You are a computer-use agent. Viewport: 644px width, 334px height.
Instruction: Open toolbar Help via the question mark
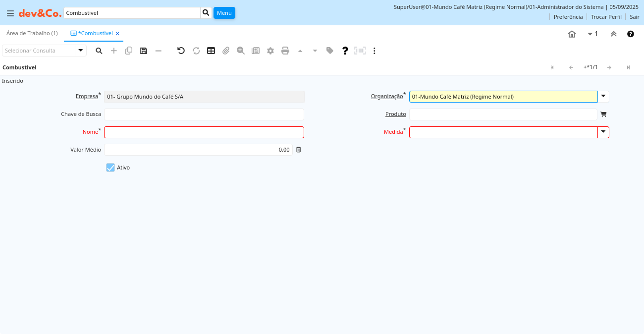coord(345,51)
